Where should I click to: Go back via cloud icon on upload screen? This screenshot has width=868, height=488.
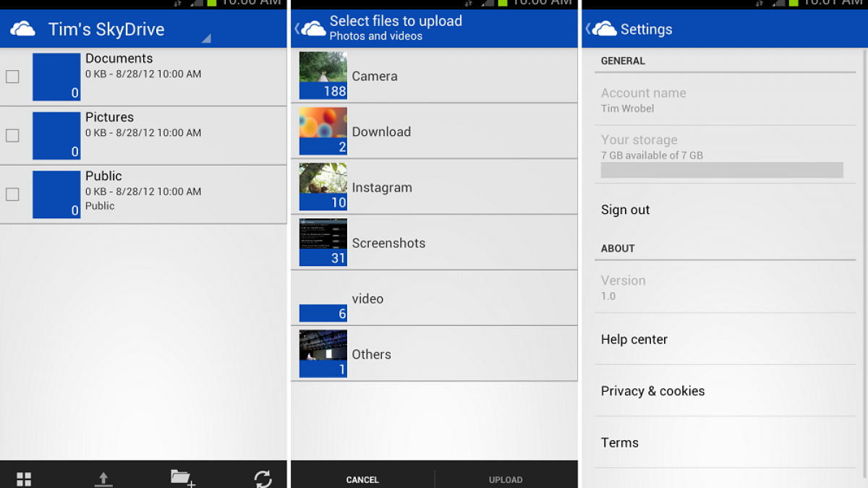click(310, 29)
